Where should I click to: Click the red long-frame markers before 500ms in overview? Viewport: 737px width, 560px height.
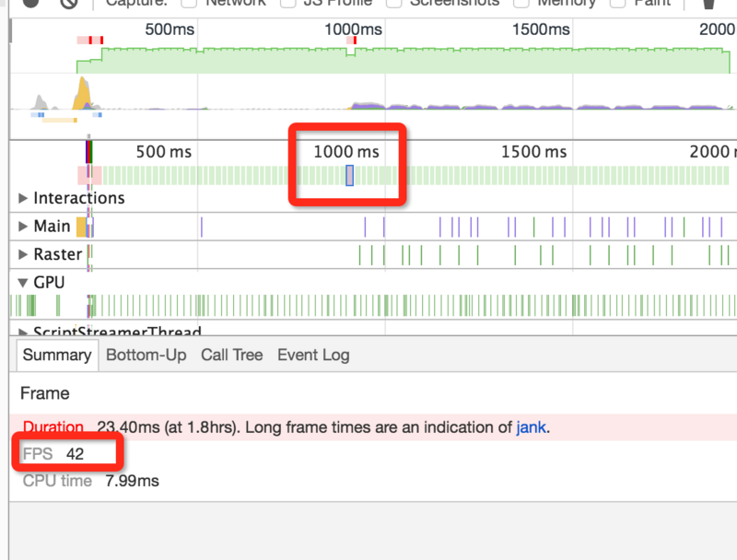pos(90,41)
